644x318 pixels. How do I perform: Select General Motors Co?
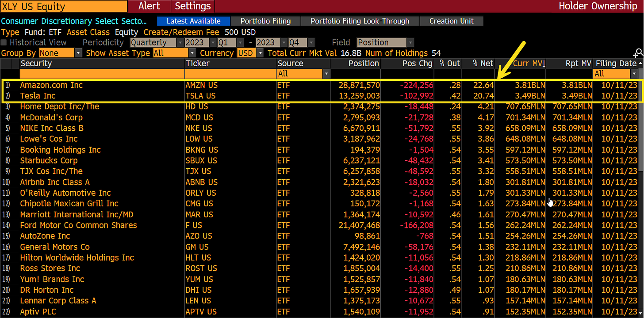55,247
